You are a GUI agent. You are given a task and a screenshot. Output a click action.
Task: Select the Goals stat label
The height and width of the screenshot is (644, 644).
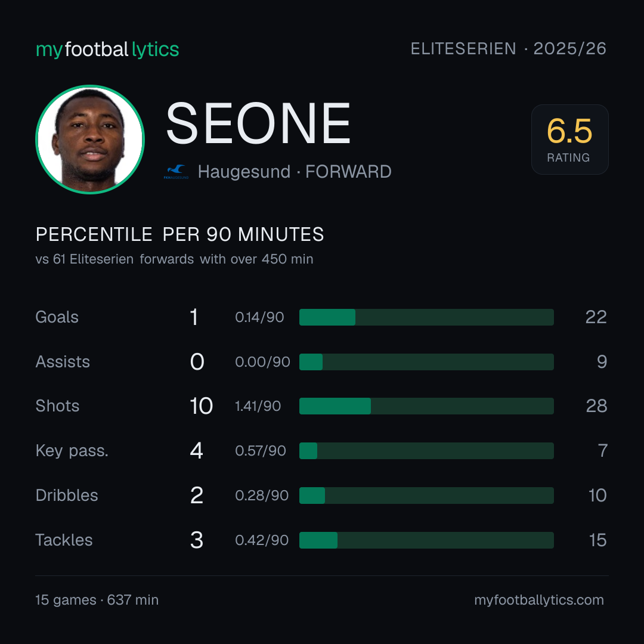57,317
